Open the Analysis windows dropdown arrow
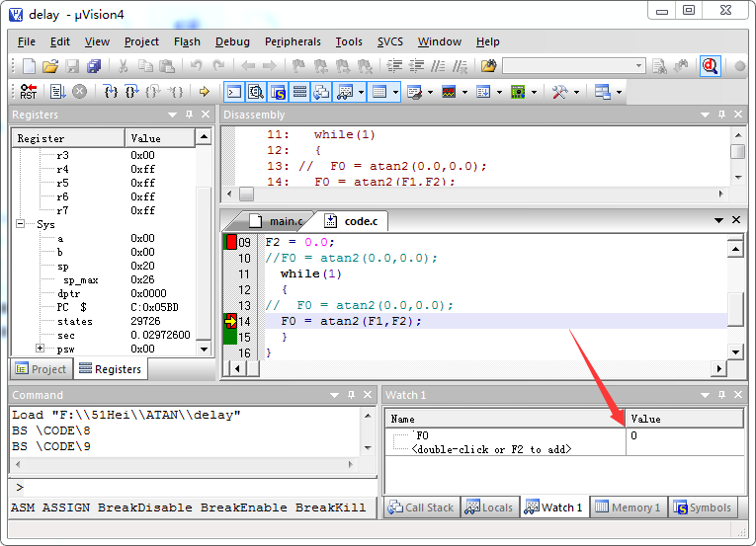Viewport: 756px width, 546px height. coord(464,92)
